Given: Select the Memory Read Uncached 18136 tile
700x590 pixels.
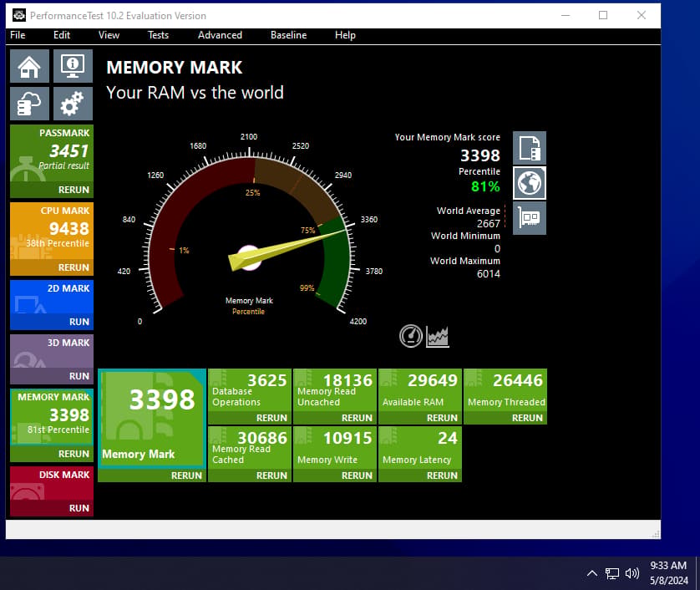Looking at the screenshot, I should click(x=335, y=390).
